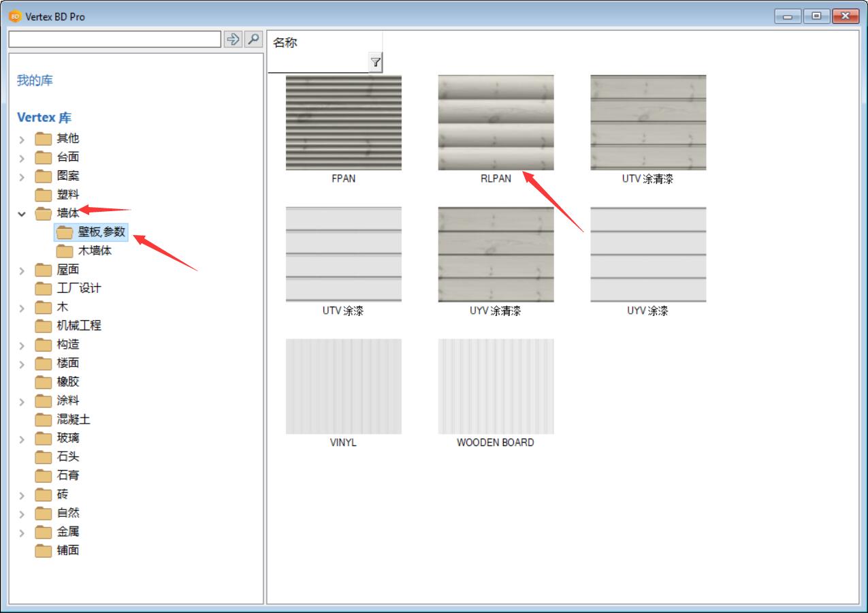Select the RLPAN material thumbnail
This screenshot has width=868, height=613.
coord(496,123)
